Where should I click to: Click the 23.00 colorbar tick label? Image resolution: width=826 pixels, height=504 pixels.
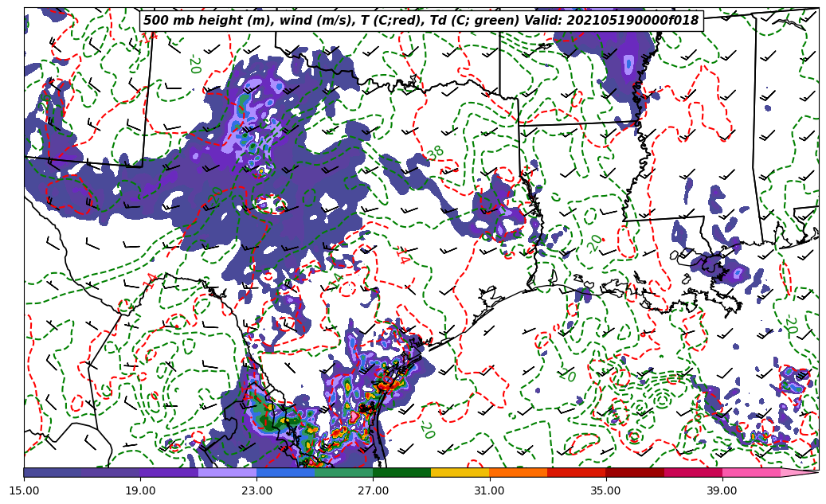[x=256, y=491]
